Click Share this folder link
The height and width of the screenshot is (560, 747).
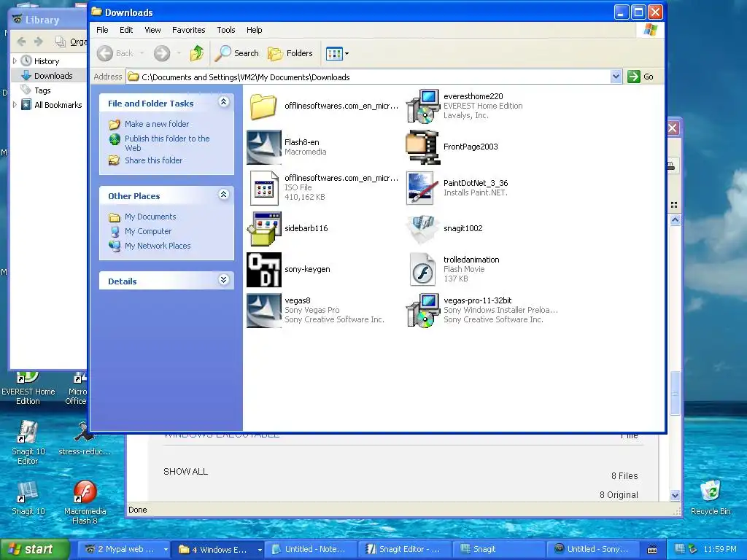(153, 160)
